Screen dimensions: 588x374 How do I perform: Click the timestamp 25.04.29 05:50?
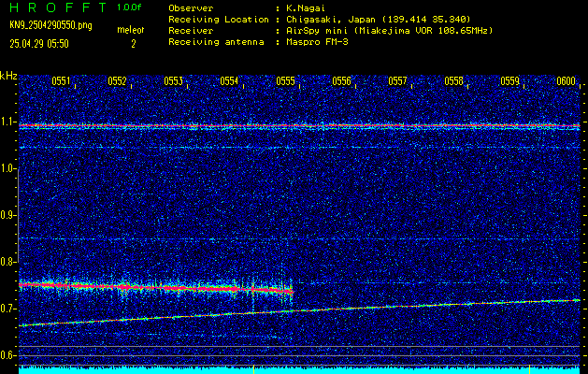(39, 44)
